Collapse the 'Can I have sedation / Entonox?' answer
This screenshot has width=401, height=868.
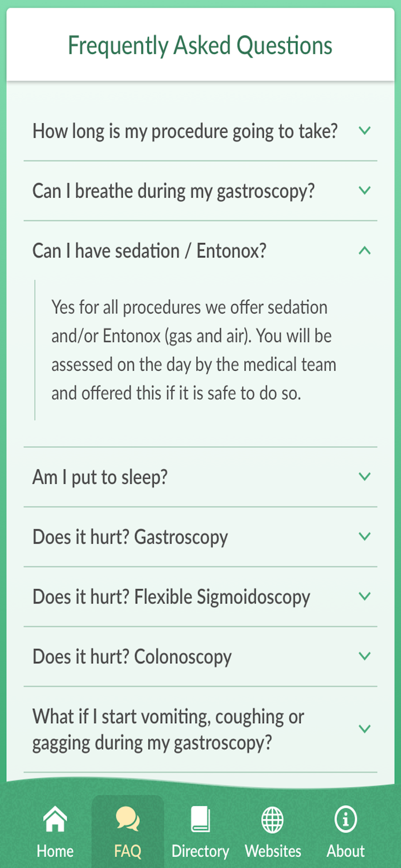(x=365, y=251)
